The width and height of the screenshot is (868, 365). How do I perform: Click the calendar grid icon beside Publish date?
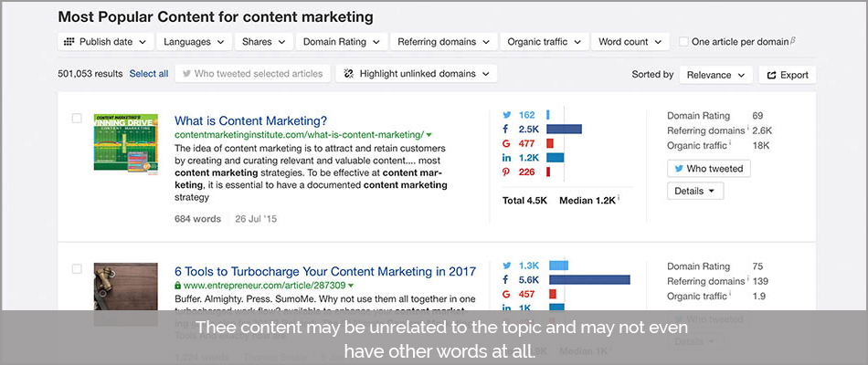(x=69, y=41)
